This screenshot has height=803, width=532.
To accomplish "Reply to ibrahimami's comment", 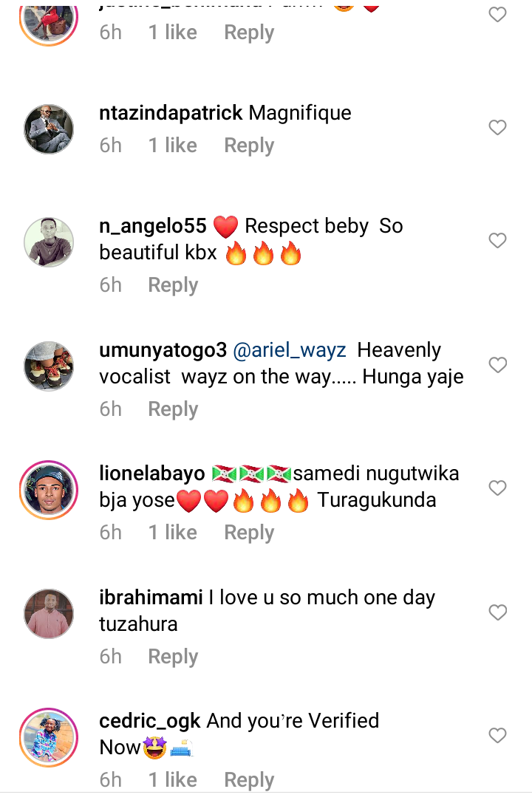I will coord(173,657).
